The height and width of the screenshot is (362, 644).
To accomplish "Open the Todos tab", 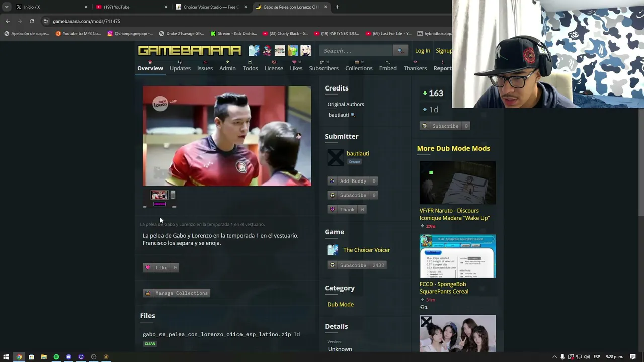I will click(x=250, y=68).
